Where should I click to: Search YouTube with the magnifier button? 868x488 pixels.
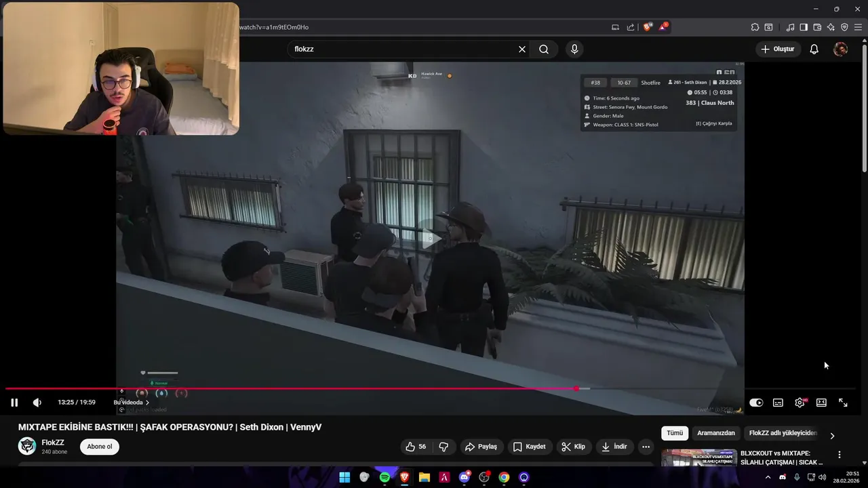pos(544,49)
